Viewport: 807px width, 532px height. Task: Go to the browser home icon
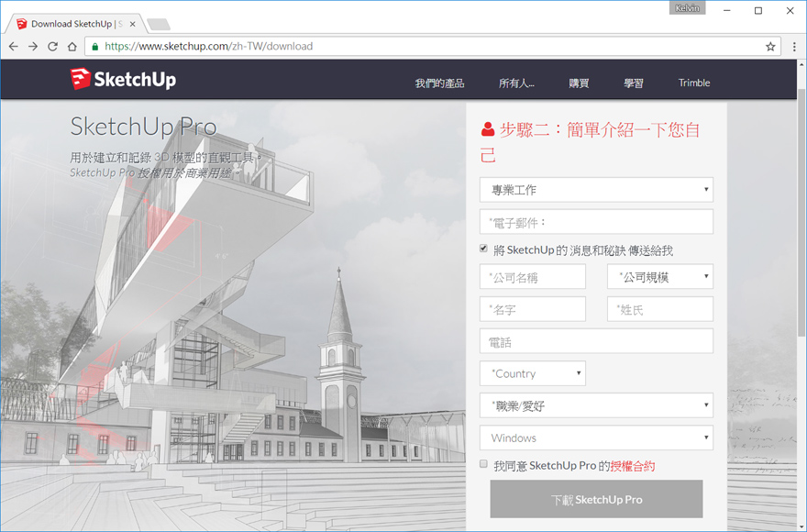(72, 47)
